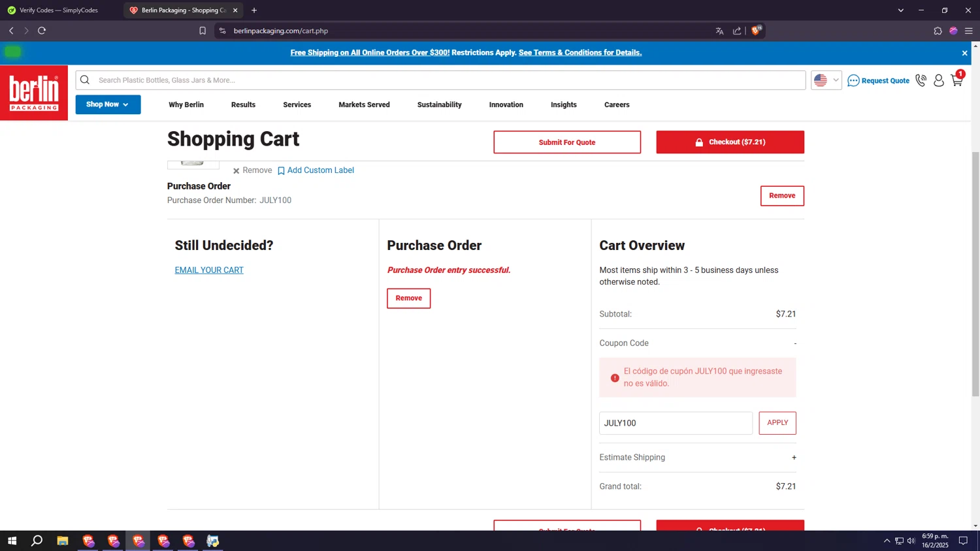The image size is (980, 551).
Task: Click the browser address bar URL
Action: pyautogui.click(x=281, y=31)
